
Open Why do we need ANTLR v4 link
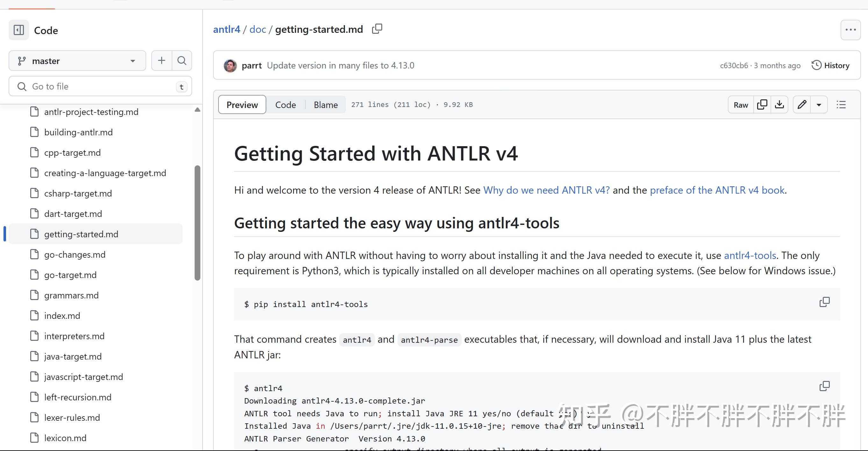click(x=546, y=190)
